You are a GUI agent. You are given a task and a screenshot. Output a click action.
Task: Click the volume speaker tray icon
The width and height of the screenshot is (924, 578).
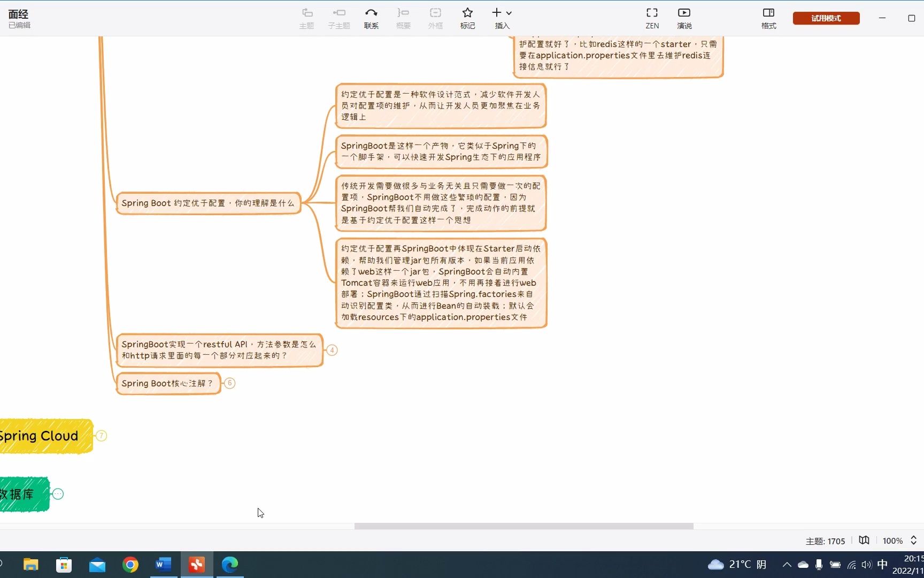pyautogui.click(x=867, y=565)
